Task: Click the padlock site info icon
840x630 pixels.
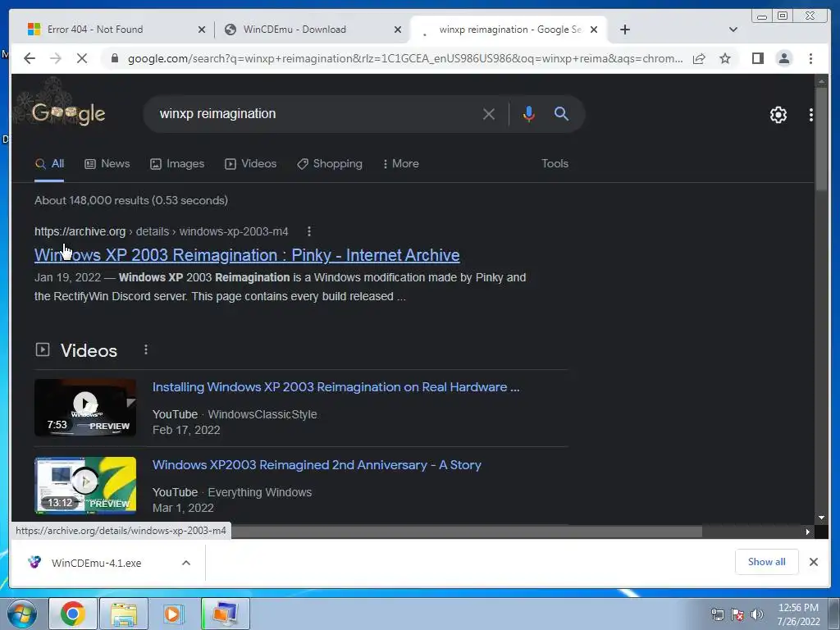Action: pos(114,58)
